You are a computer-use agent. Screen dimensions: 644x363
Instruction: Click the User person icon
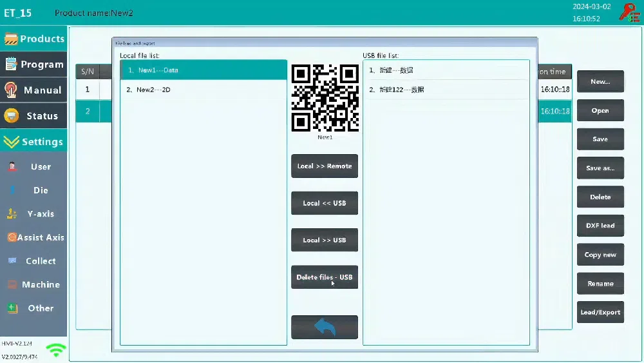(12, 166)
